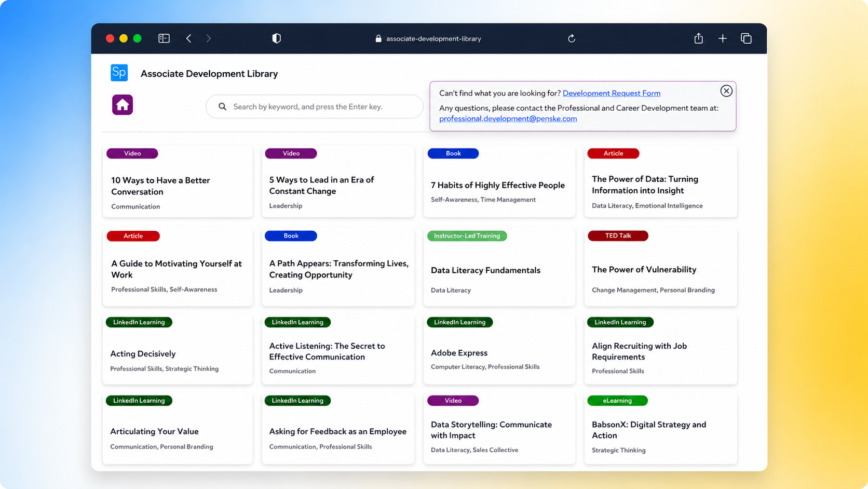Click the search magnifier icon
This screenshot has width=868, height=489.
point(222,107)
